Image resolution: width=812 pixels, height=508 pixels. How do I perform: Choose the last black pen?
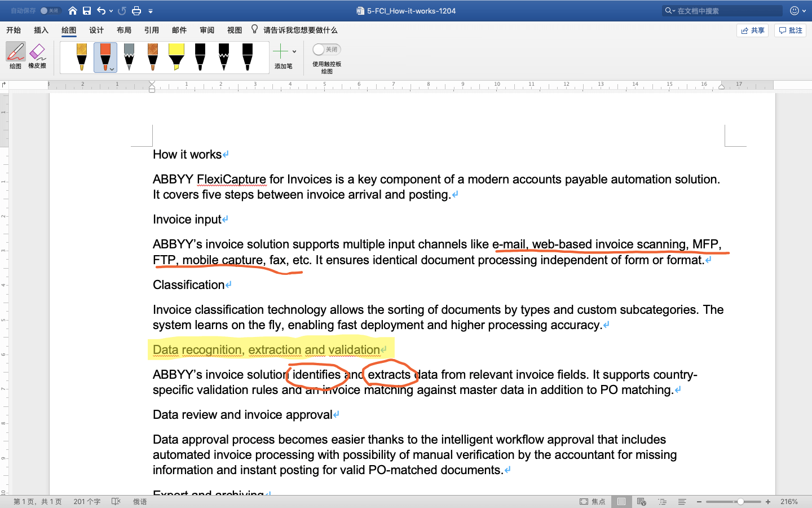pos(248,57)
